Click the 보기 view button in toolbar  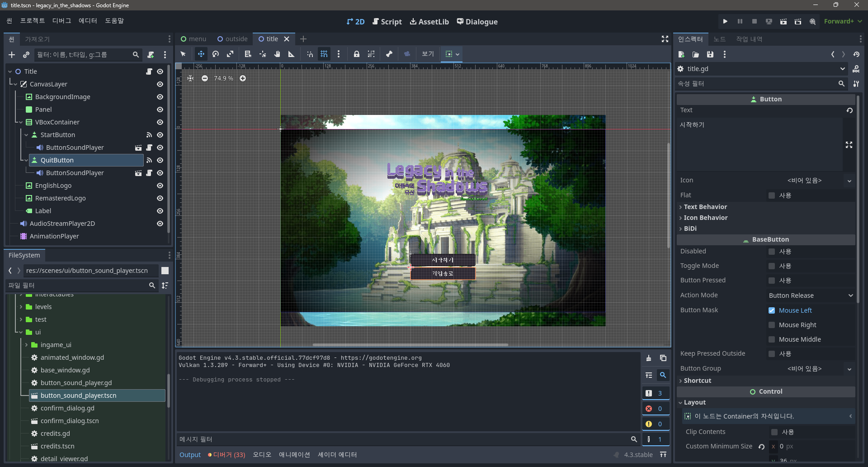pyautogui.click(x=428, y=54)
